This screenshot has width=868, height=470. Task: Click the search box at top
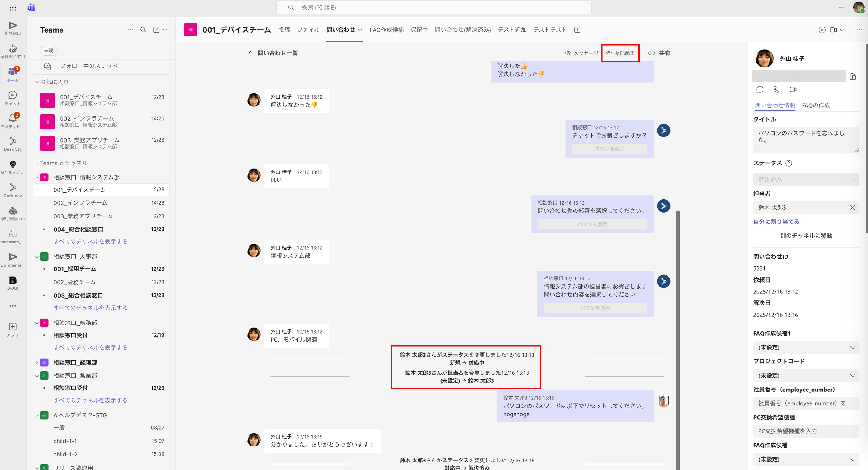click(x=434, y=8)
